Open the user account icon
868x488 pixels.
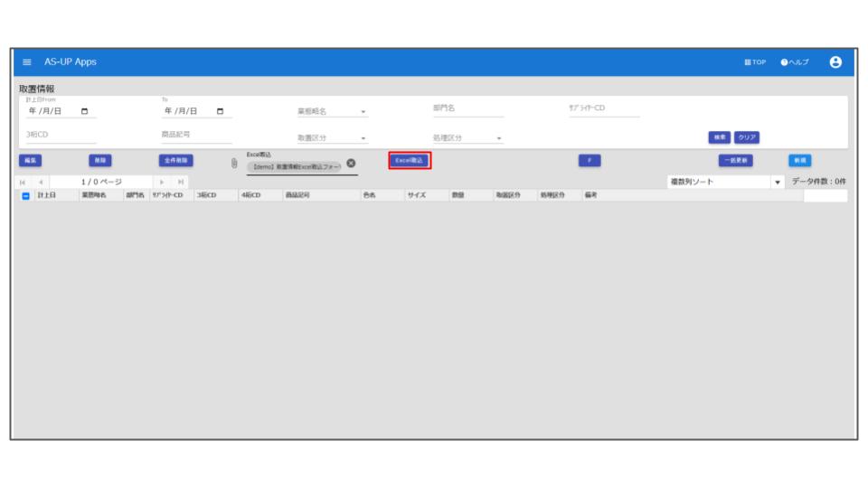click(x=835, y=62)
